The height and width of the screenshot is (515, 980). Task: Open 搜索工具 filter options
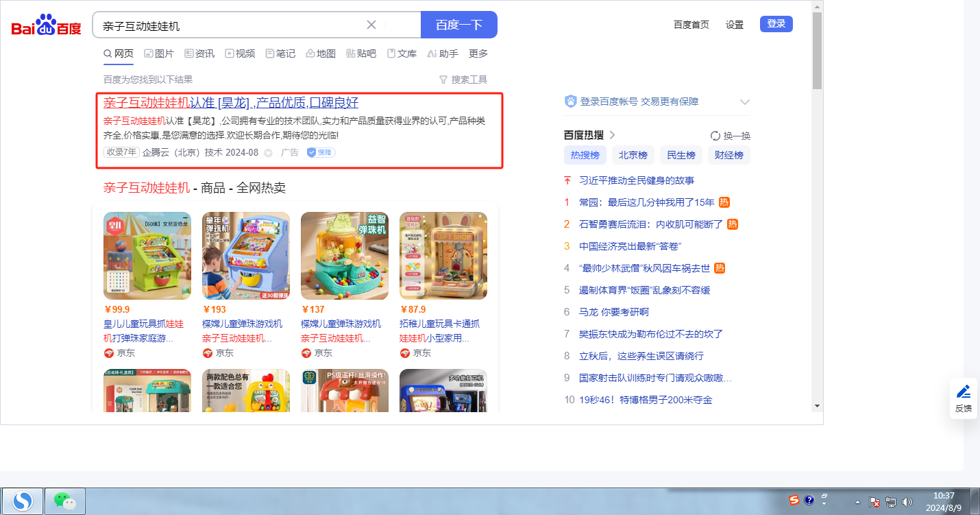tap(463, 80)
